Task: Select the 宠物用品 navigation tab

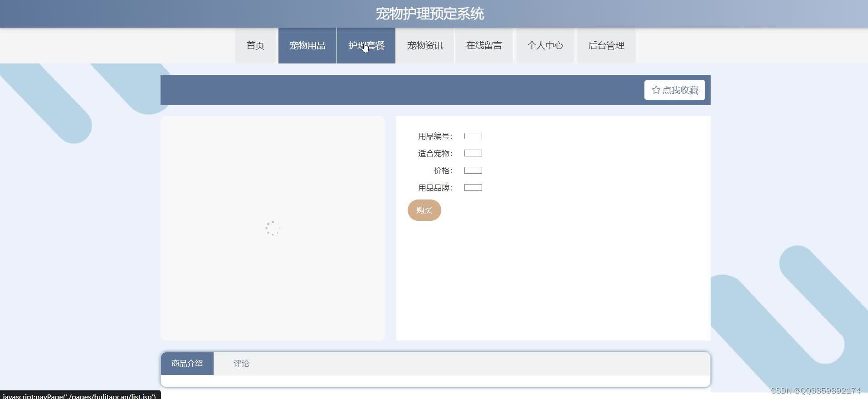Action: pyautogui.click(x=307, y=45)
